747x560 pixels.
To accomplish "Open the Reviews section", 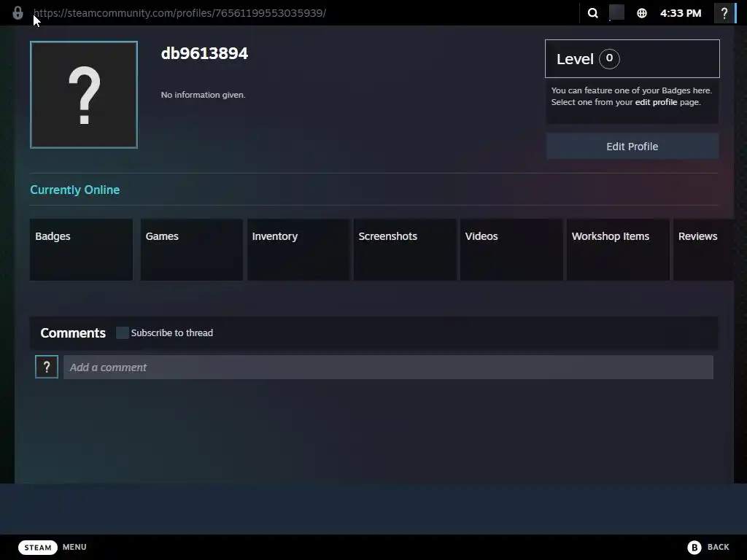I will [x=704, y=249].
